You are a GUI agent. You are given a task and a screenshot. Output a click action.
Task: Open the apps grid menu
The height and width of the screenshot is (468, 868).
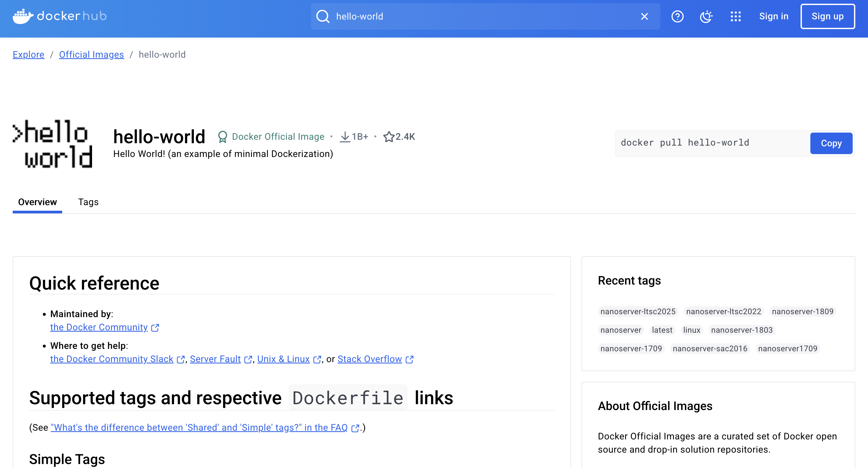pyautogui.click(x=735, y=16)
